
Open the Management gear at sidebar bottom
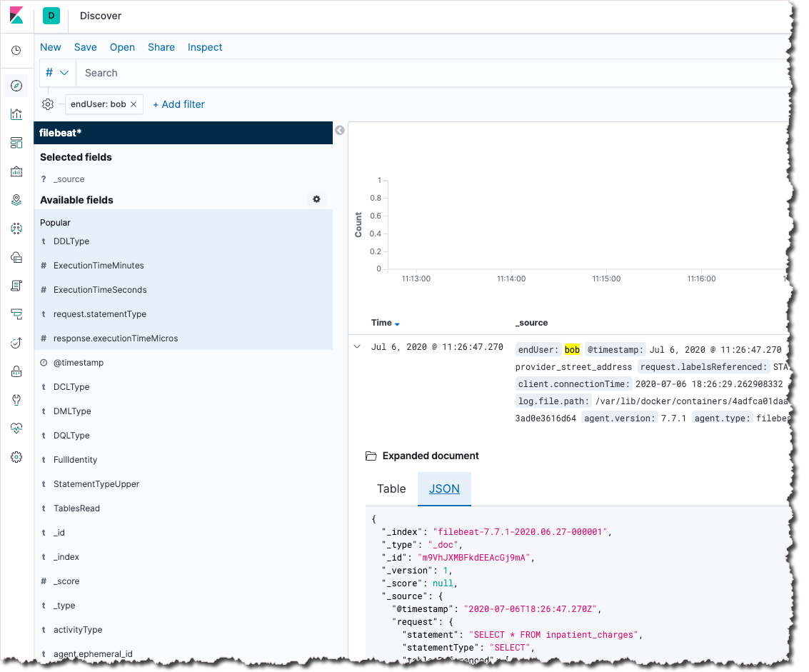[x=16, y=457]
